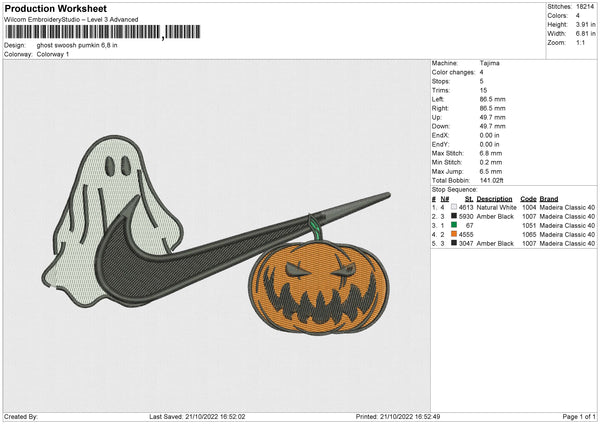This screenshot has width=600, height=424.
Task: Click the orange swatch beside 4555
Action: point(454,234)
